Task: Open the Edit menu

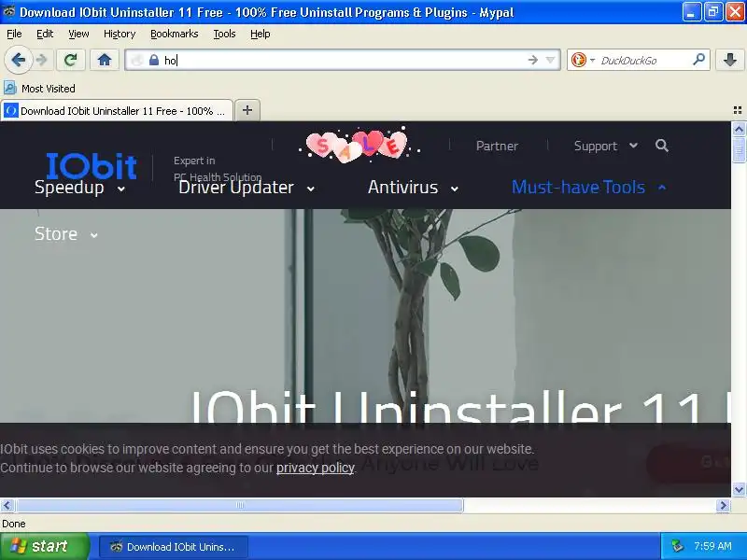Action: click(x=45, y=34)
